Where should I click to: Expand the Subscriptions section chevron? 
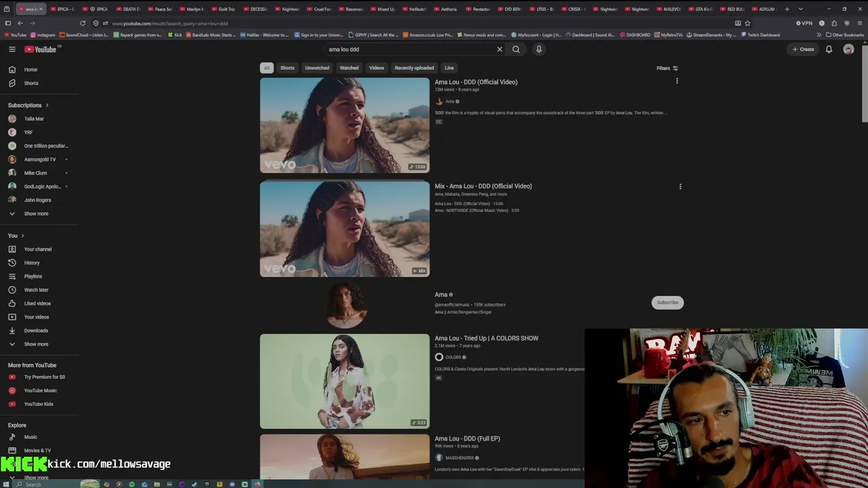tap(47, 106)
